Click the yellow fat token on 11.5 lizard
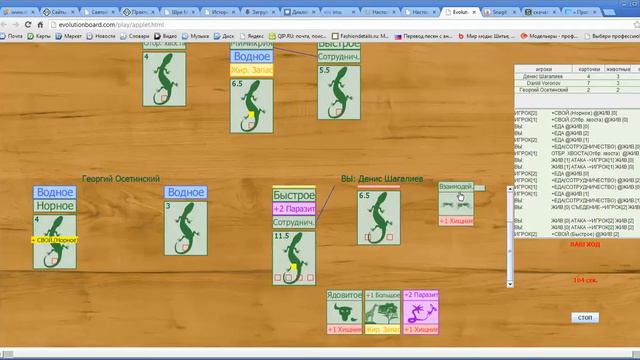 (x=293, y=267)
